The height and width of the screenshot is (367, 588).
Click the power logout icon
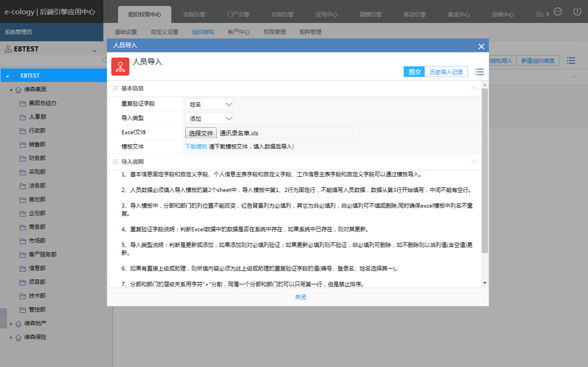(577, 11)
